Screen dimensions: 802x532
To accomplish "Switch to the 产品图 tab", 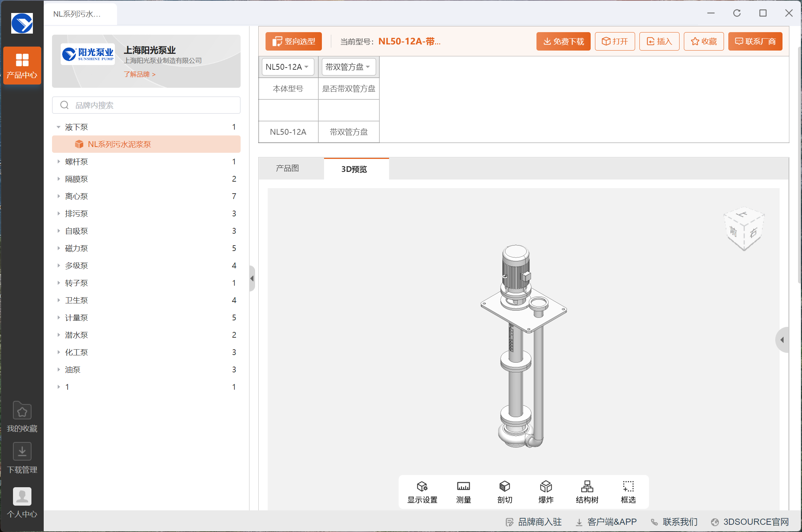I will point(287,168).
